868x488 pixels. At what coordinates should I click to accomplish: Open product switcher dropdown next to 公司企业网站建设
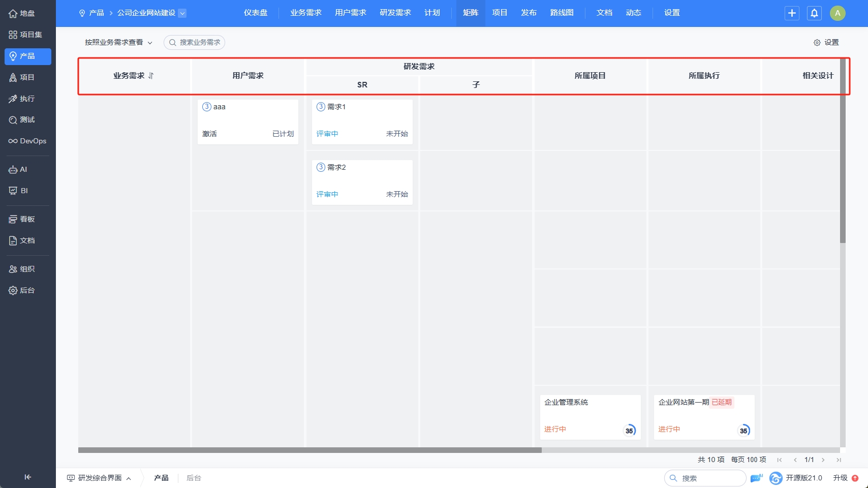pos(182,13)
